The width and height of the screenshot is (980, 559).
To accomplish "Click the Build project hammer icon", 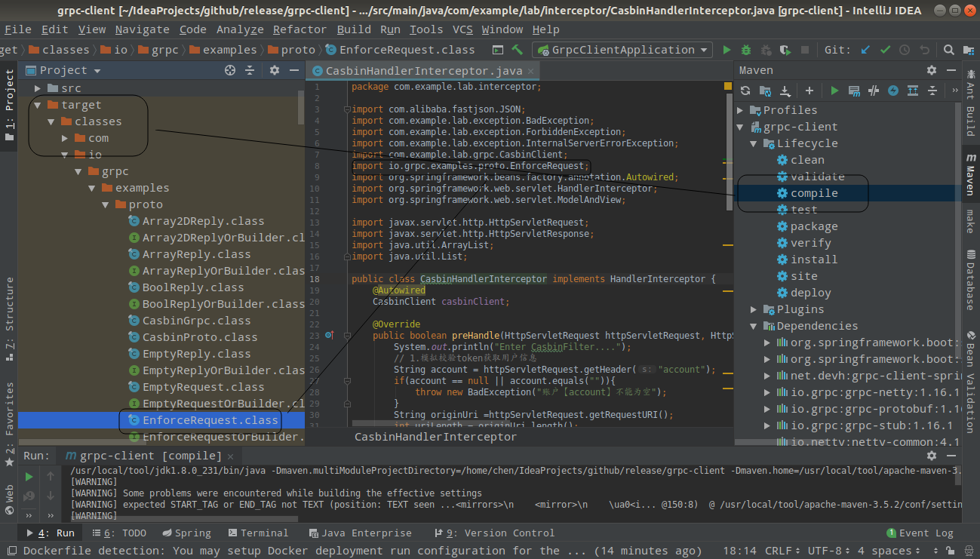I will click(x=518, y=50).
